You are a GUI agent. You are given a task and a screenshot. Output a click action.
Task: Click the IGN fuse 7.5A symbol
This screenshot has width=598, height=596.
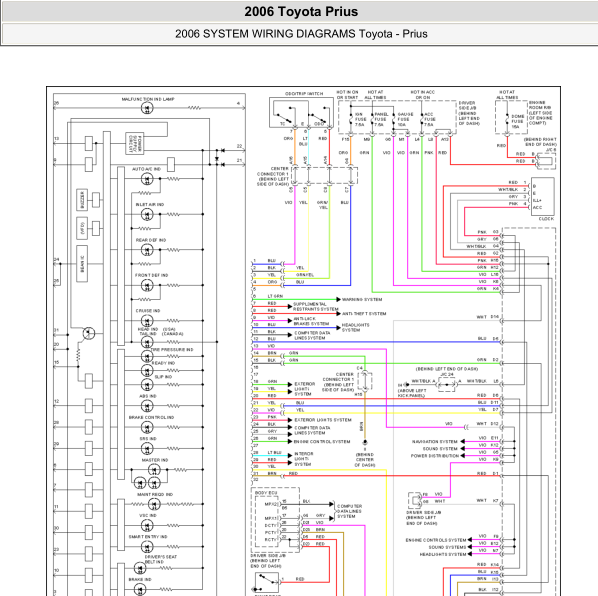coord(351,119)
